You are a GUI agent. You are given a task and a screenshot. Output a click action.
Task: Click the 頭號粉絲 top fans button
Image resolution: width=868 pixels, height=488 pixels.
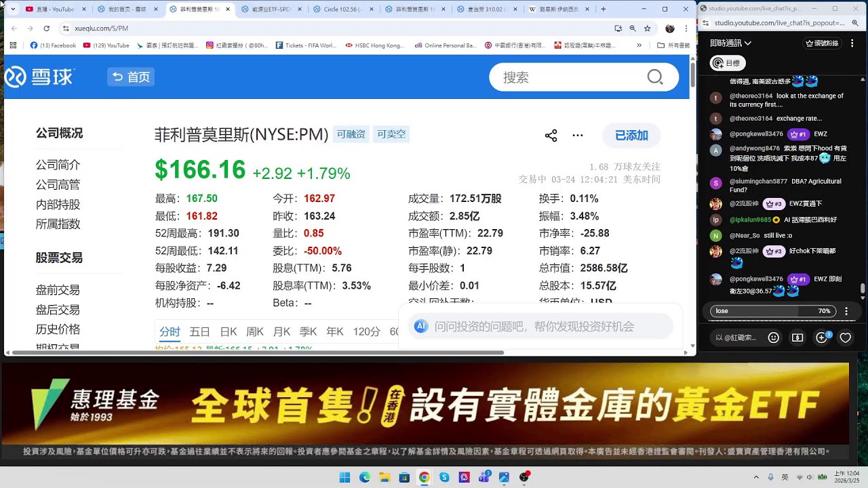(823, 43)
